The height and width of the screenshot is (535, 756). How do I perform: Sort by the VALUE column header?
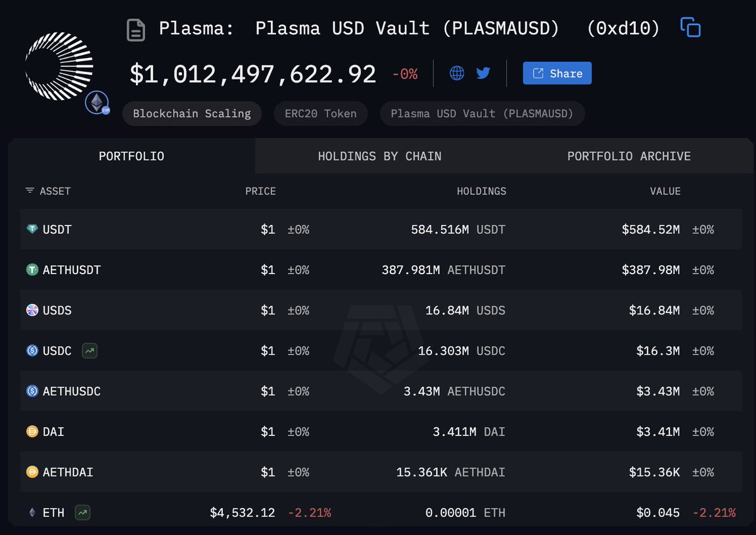coord(665,191)
